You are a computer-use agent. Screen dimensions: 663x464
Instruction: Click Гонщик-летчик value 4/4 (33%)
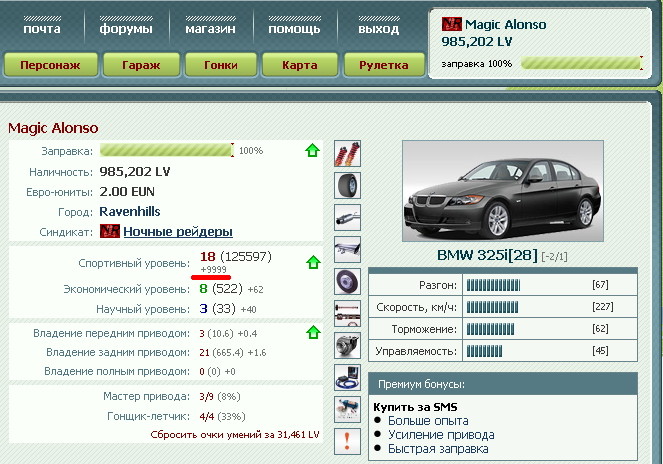click(222, 417)
